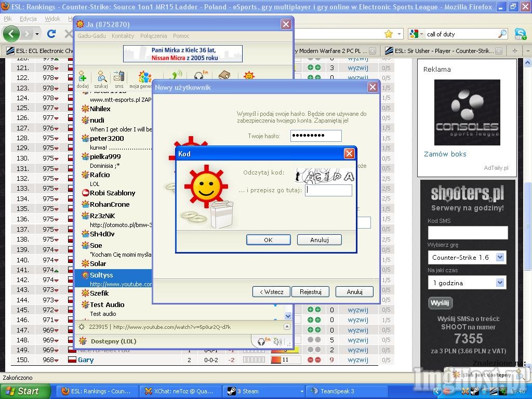Viewport: 532px width, 399px height.
Task: Open the 'Na jaki czas' 1 godzina dropdown
Action: (500, 283)
